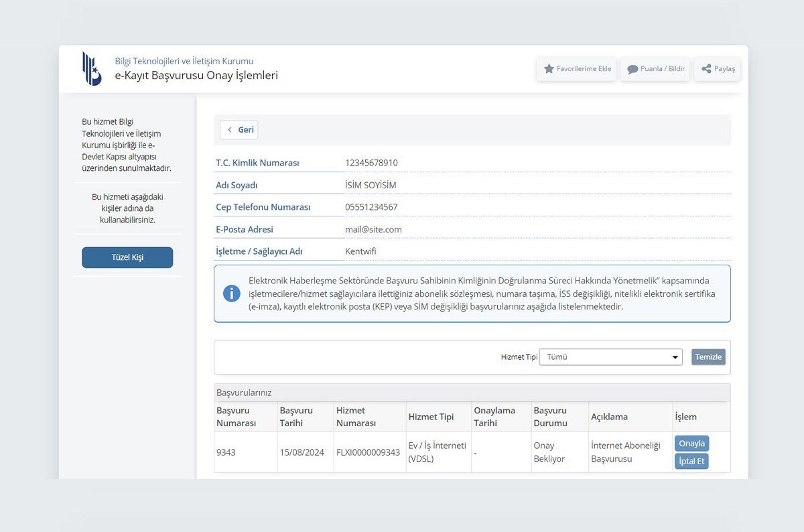Click service number FLXI0000009343 cell
Screen dimensions: 804x532
(368, 452)
